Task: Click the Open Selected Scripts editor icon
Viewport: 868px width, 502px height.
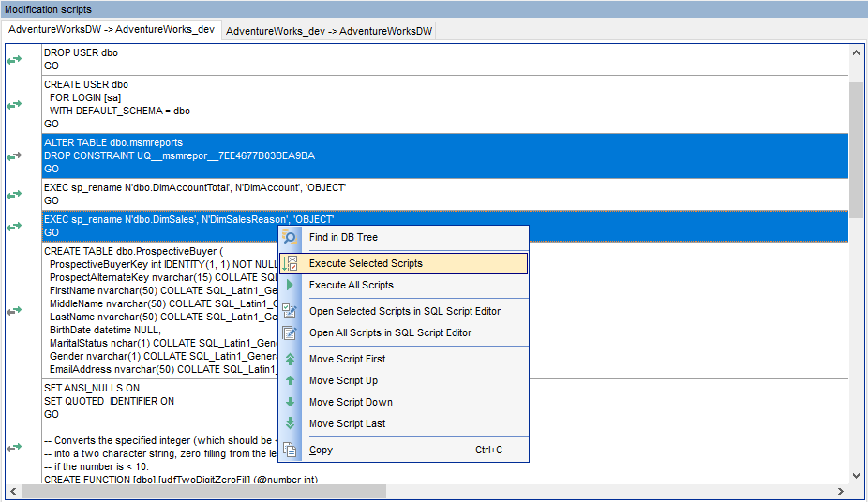Action: [x=291, y=311]
